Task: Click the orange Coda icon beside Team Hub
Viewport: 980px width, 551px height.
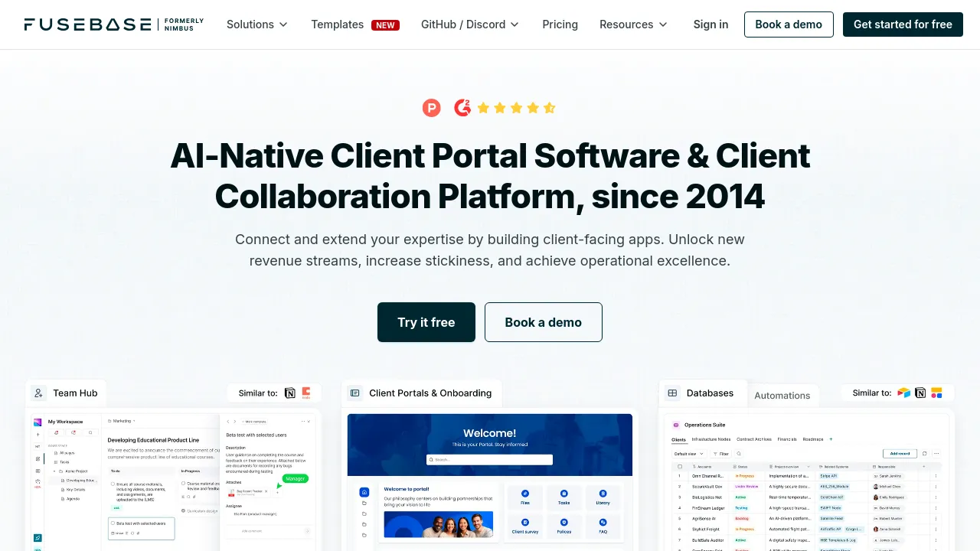Action: (x=306, y=393)
